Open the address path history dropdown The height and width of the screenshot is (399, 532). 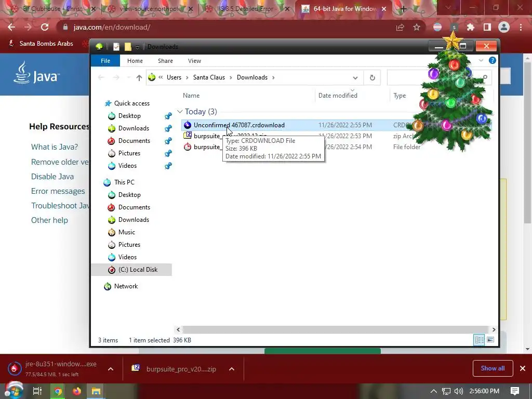[355, 78]
